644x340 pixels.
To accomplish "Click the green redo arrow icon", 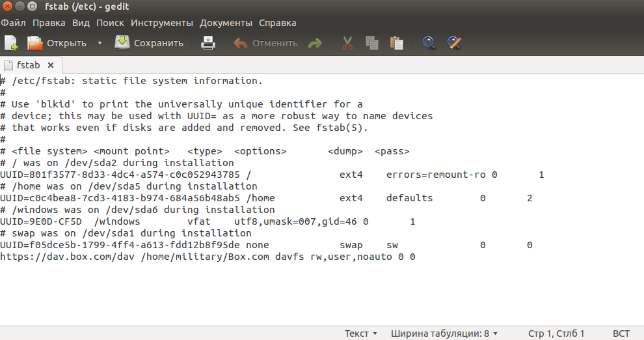I will click(x=315, y=43).
